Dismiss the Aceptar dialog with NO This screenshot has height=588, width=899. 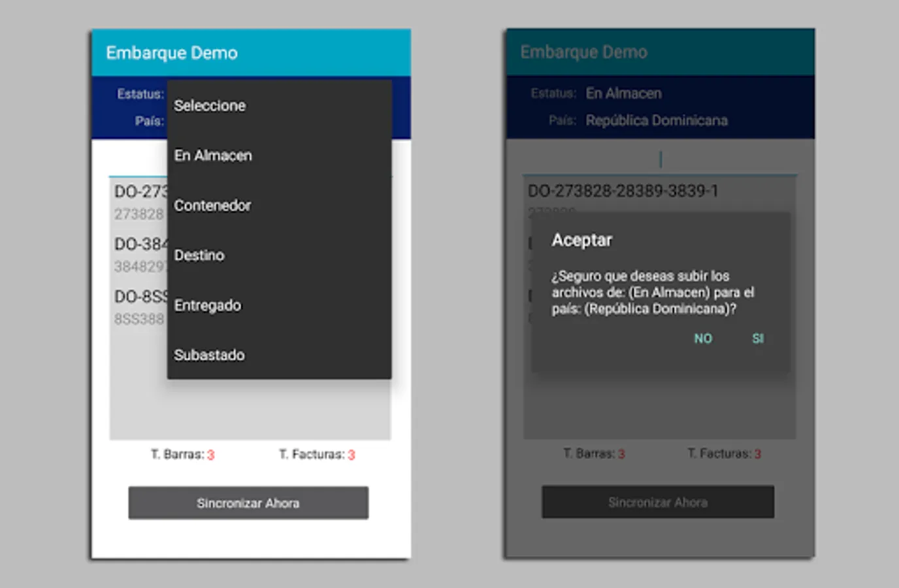tap(703, 338)
